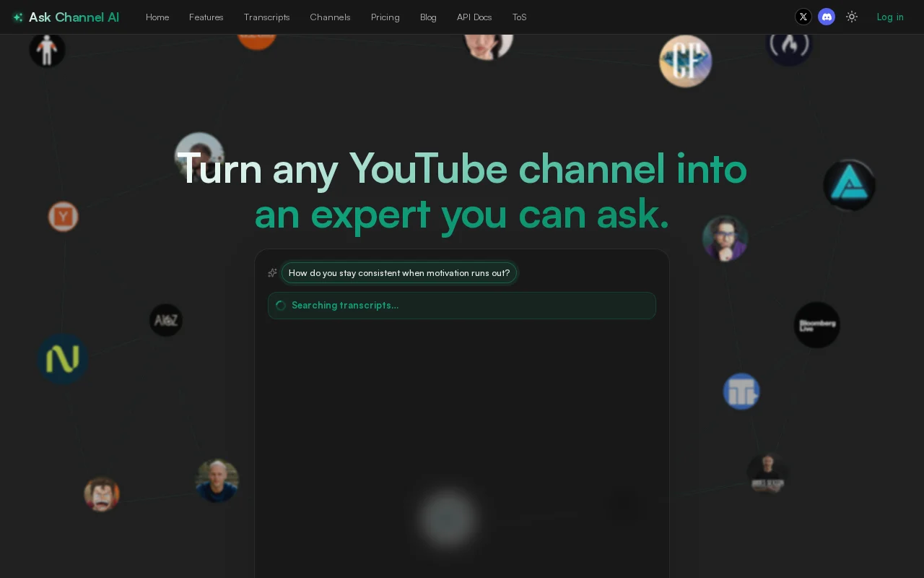
Task: Select the man in black shirt avatar
Action: click(767, 474)
